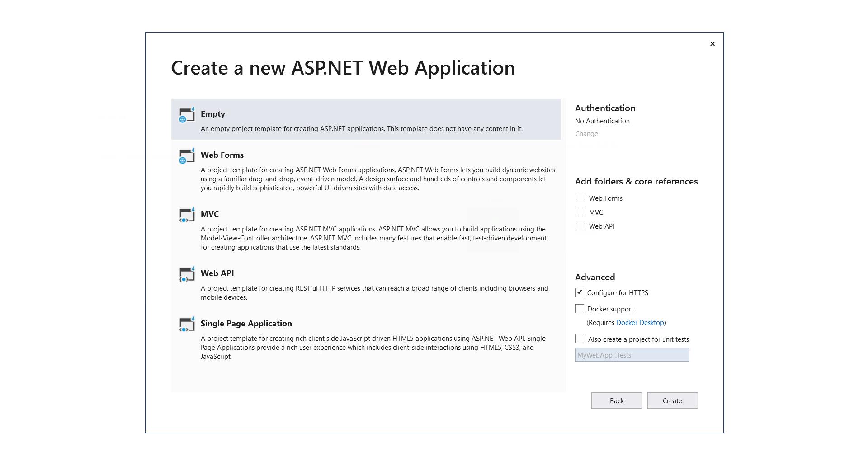868x452 pixels.
Task: Enable the Web Forms folders checkbox
Action: [x=580, y=198]
